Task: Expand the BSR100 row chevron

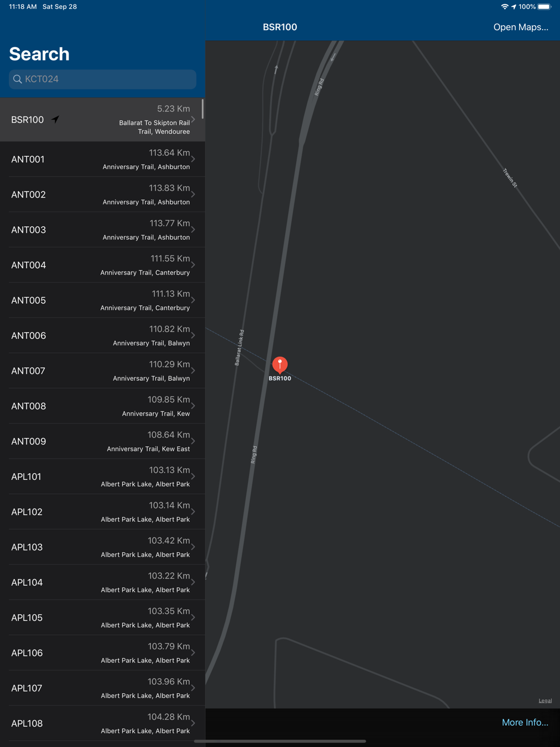Action: pyautogui.click(x=193, y=119)
